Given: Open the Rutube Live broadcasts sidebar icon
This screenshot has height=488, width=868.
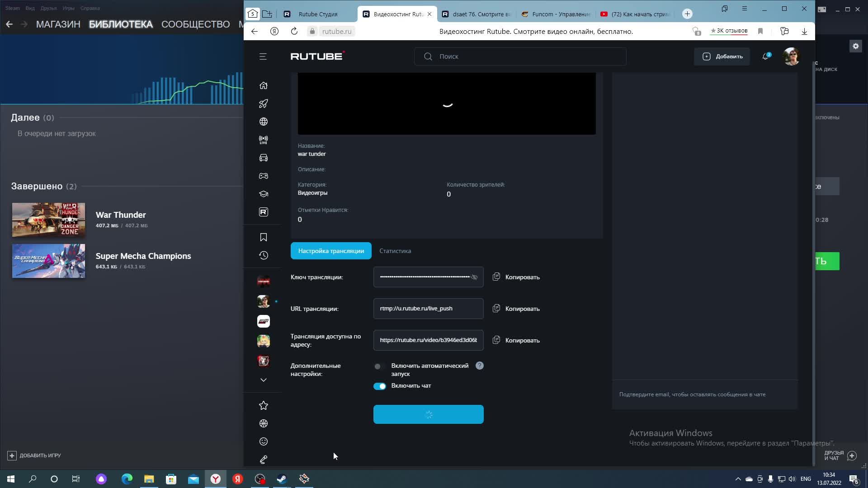Looking at the screenshot, I should point(264,140).
